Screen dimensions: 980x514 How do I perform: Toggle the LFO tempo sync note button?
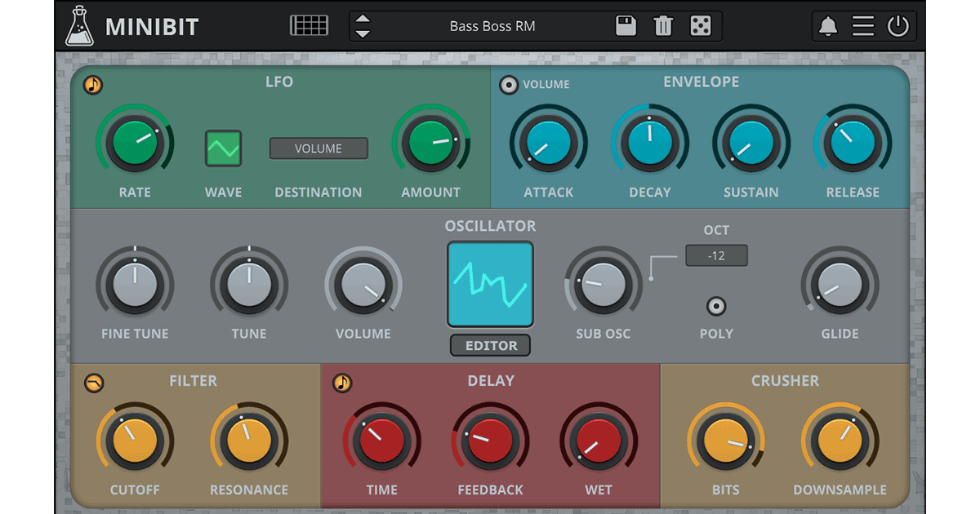click(x=93, y=85)
